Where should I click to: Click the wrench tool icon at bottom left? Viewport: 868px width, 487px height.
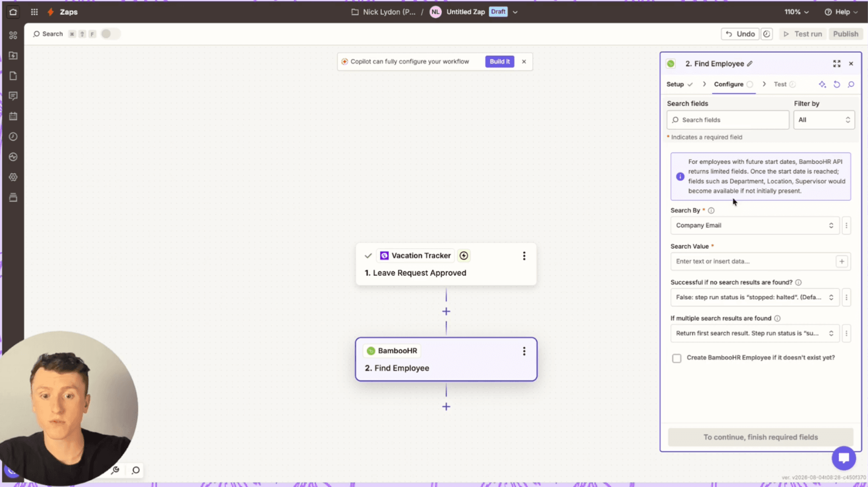(115, 470)
